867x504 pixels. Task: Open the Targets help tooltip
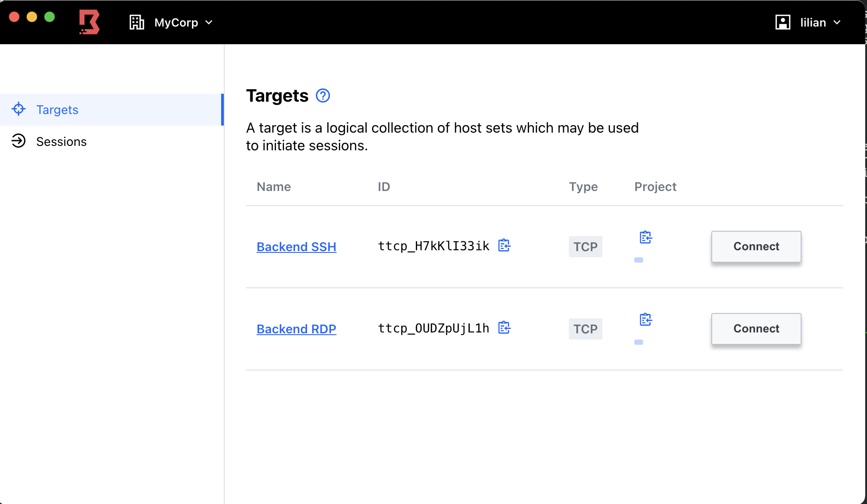click(x=322, y=95)
